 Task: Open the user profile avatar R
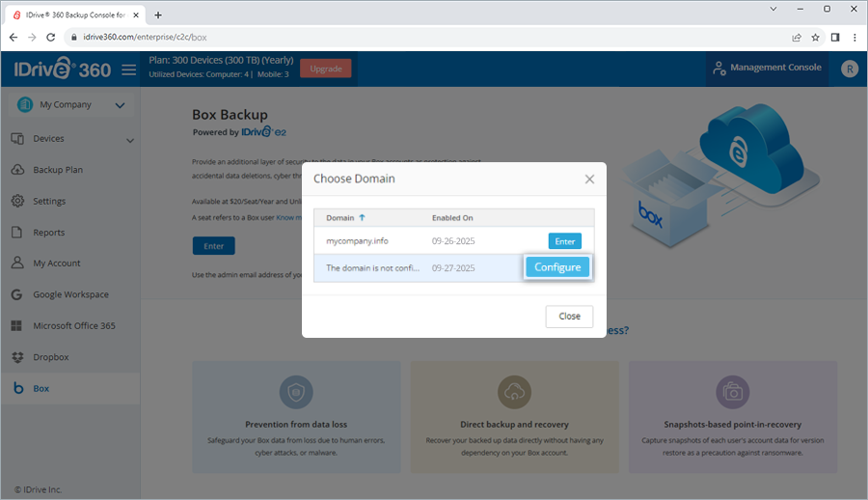[x=849, y=69]
